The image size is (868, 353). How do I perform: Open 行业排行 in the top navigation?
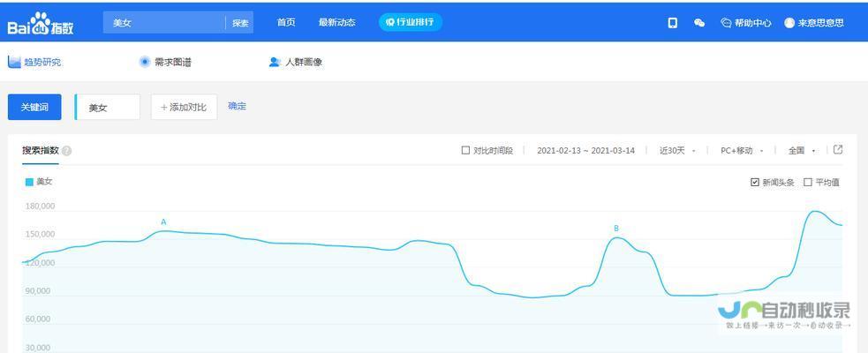pyautogui.click(x=411, y=22)
